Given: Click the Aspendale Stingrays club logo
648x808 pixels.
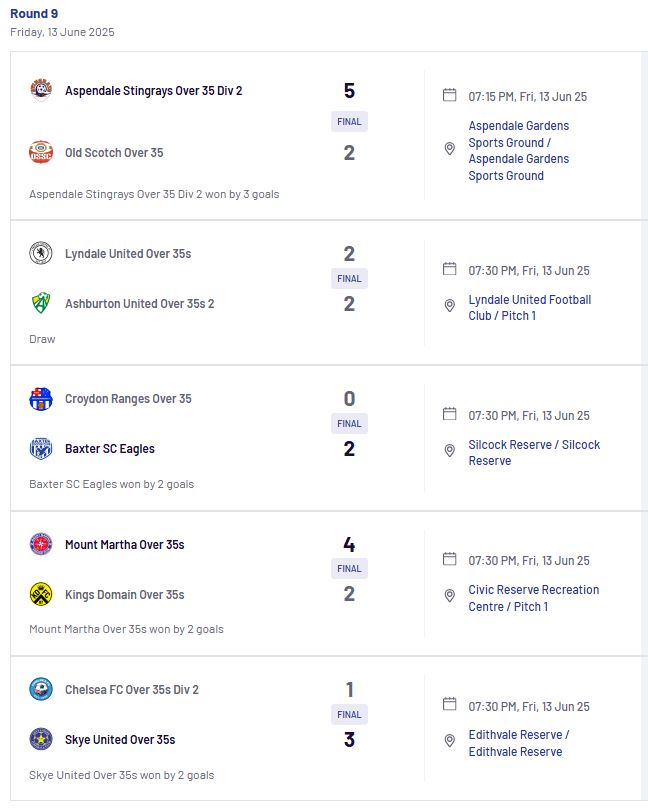Looking at the screenshot, I should click(x=41, y=90).
